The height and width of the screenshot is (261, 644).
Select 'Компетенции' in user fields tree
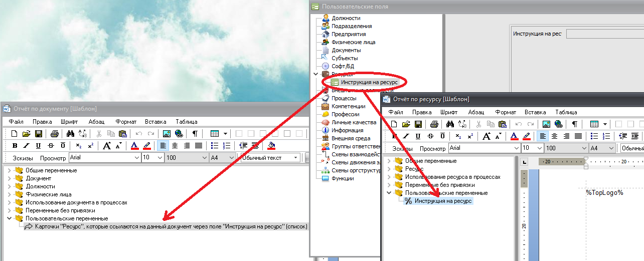(348, 106)
